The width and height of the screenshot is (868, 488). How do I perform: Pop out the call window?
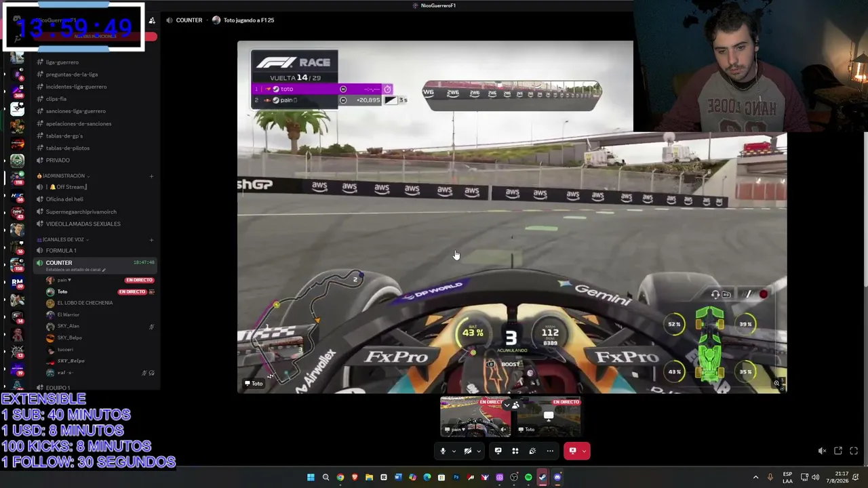point(838,451)
